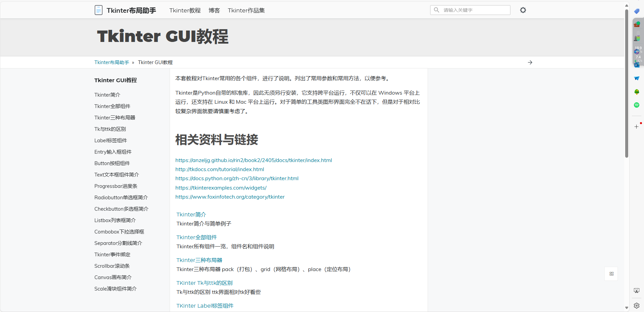
Task: Open Text文本框组件简介 sidebar item
Action: (x=117, y=175)
